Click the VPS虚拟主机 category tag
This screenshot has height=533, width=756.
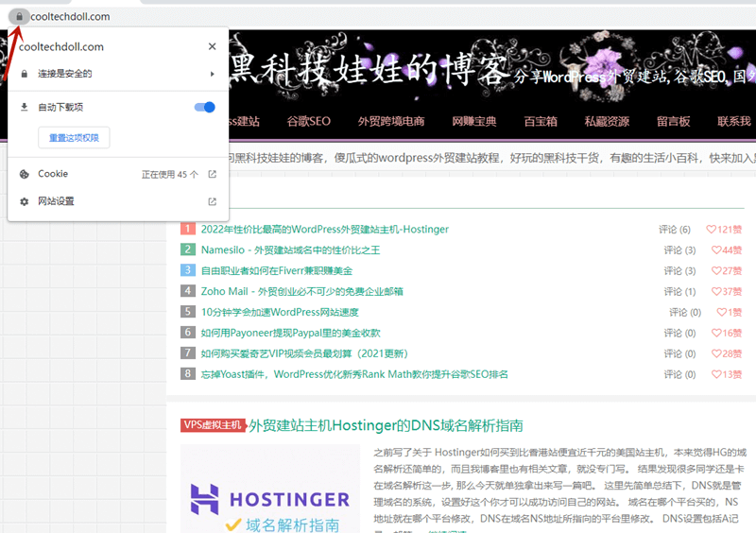213,425
